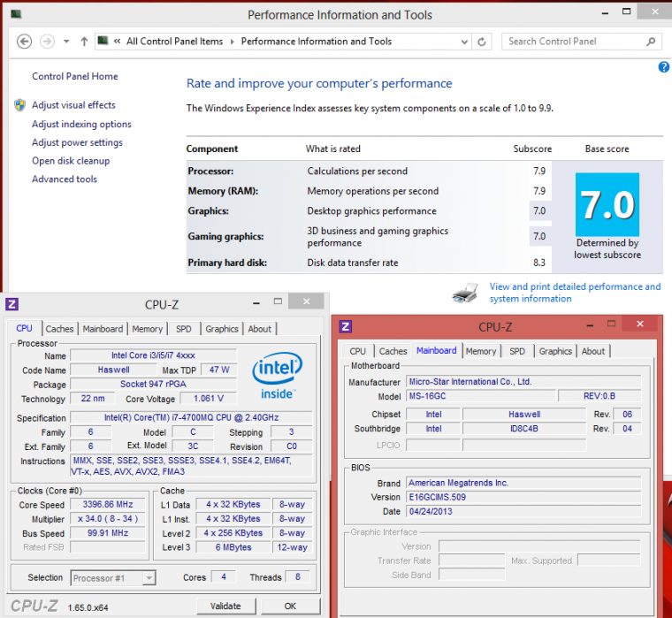Open the Graphics tab in red CPU-Z
The image size is (672, 618).
coord(555,351)
